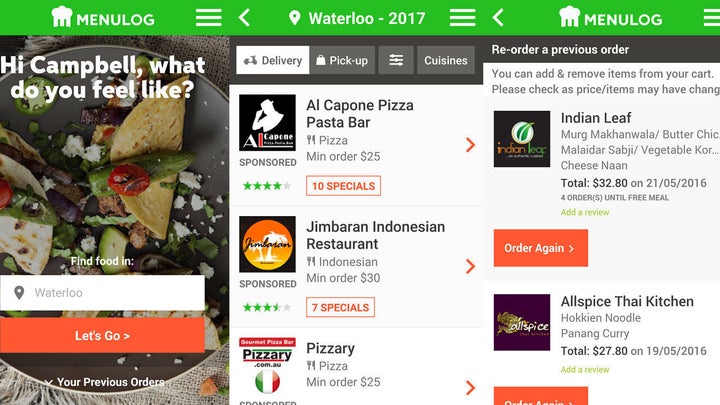Tap location pin in Waterloo header
The height and width of the screenshot is (405, 720).
coord(295,18)
